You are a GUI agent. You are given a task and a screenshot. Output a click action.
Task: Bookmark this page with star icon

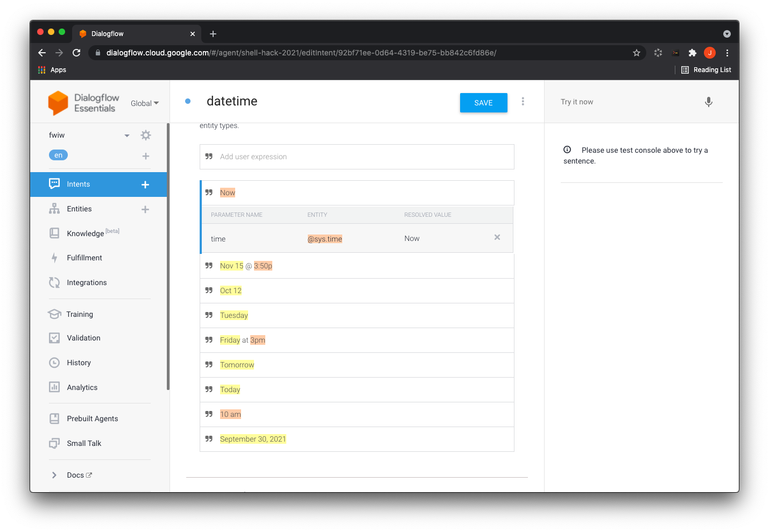(637, 53)
